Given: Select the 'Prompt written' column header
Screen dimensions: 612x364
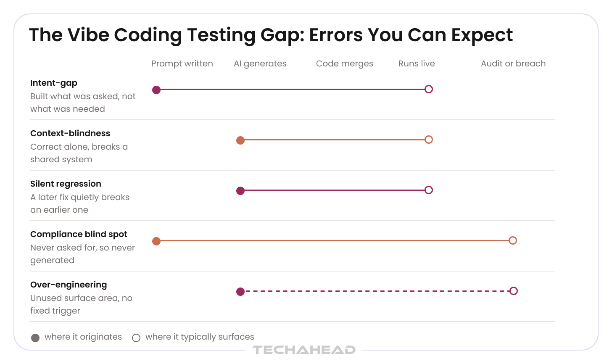Looking at the screenshot, I should 182,63.
